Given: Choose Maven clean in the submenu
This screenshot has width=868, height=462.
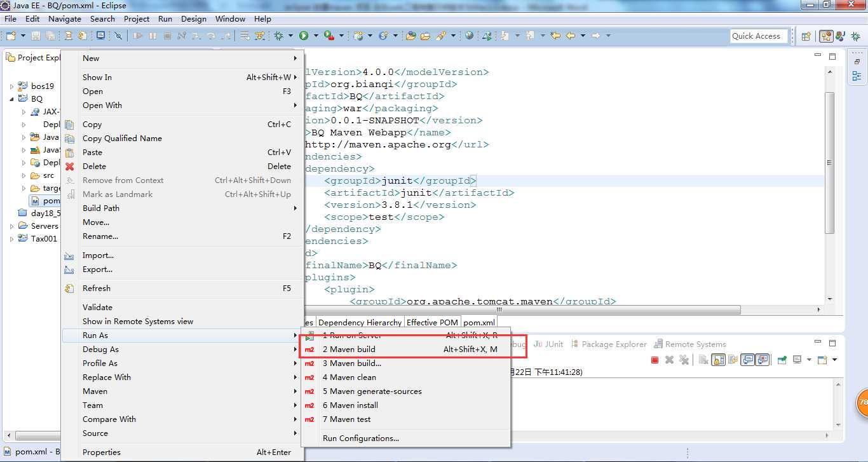Looking at the screenshot, I should [x=405, y=377].
